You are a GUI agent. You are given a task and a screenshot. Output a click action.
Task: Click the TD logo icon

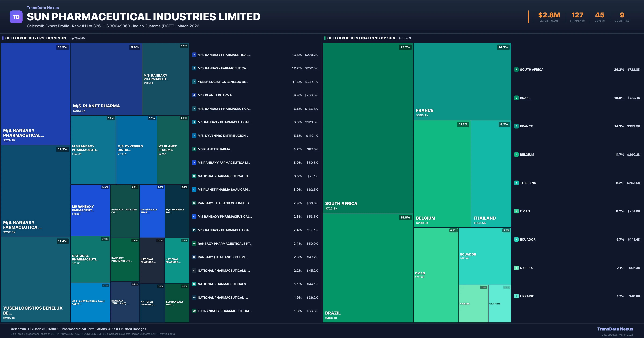[16, 17]
